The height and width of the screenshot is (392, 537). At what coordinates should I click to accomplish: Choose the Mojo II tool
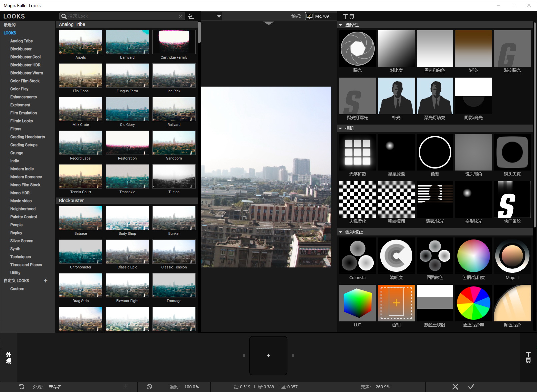pos(512,256)
